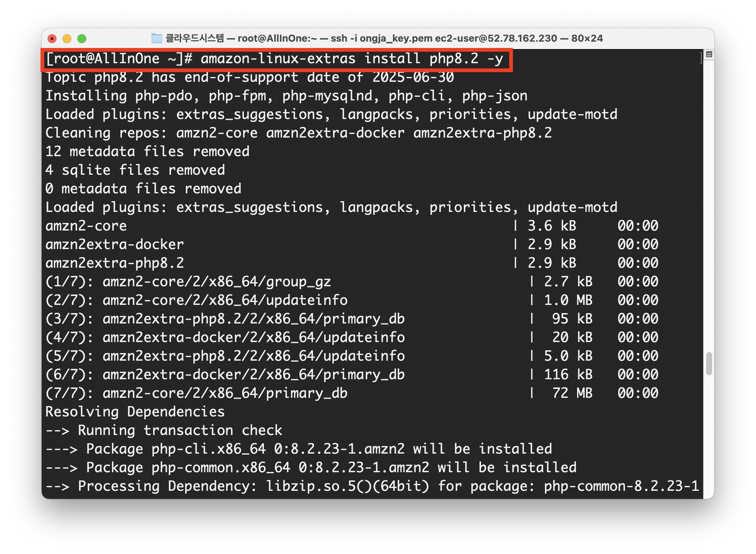
Task: Click the 72 MB download size text
Action: point(572,393)
